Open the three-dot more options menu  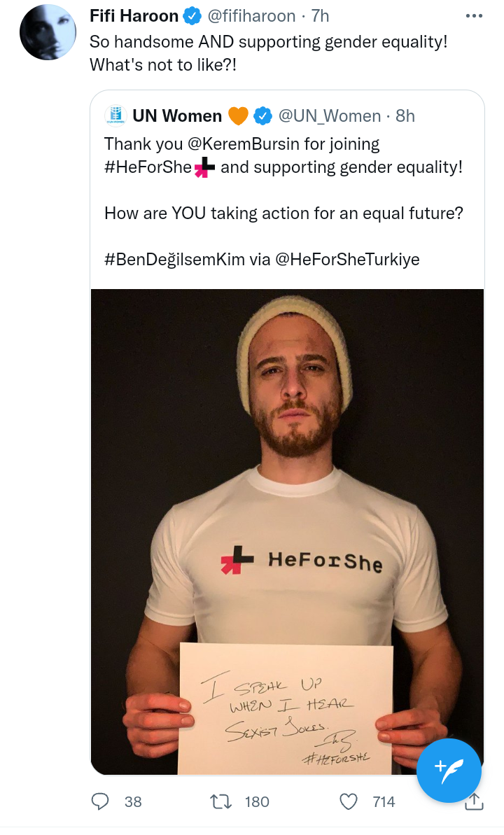click(x=474, y=16)
